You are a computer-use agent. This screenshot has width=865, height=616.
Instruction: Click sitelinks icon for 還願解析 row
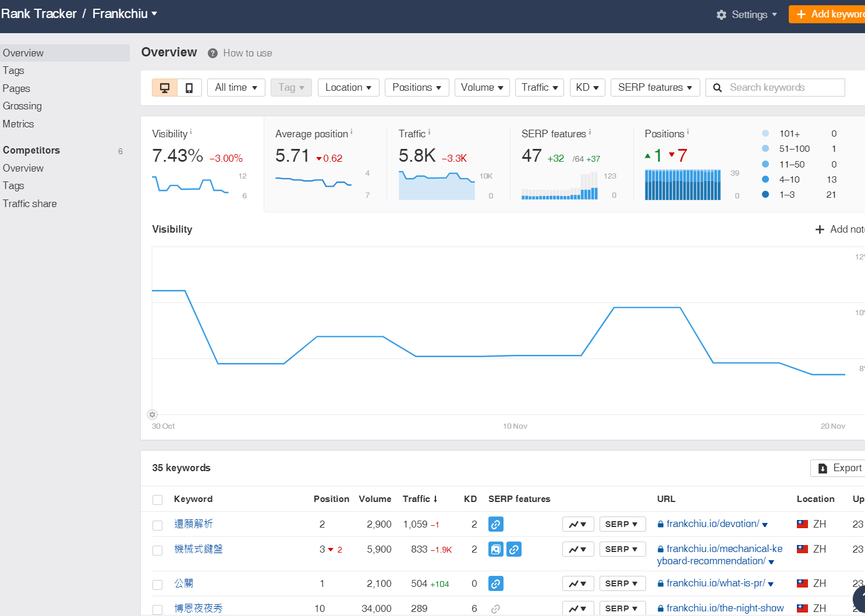(x=495, y=524)
